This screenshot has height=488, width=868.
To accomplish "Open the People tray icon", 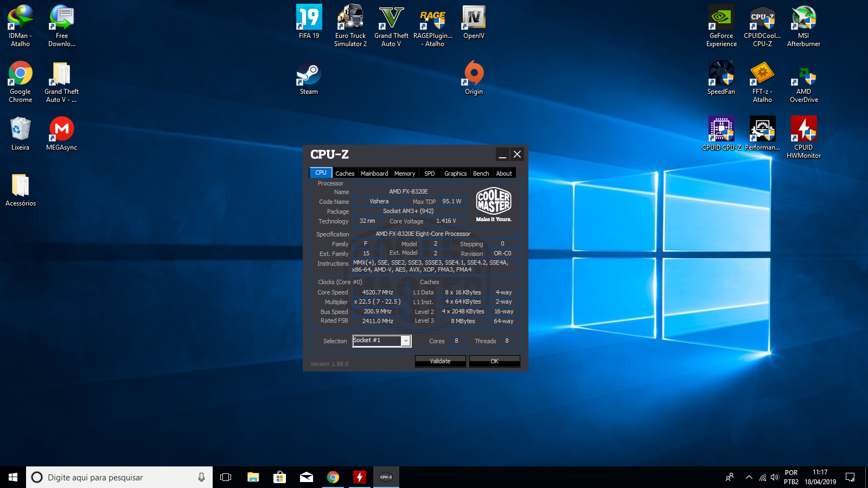I will click(x=730, y=477).
